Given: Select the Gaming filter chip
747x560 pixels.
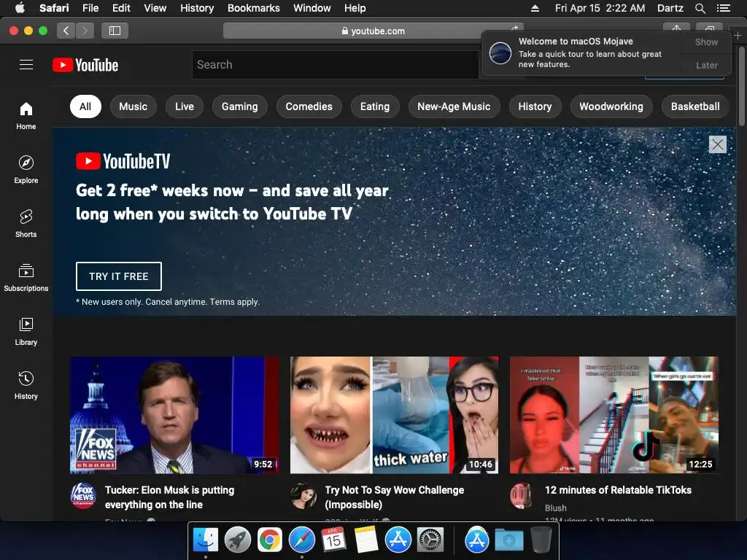Looking at the screenshot, I should (239, 106).
